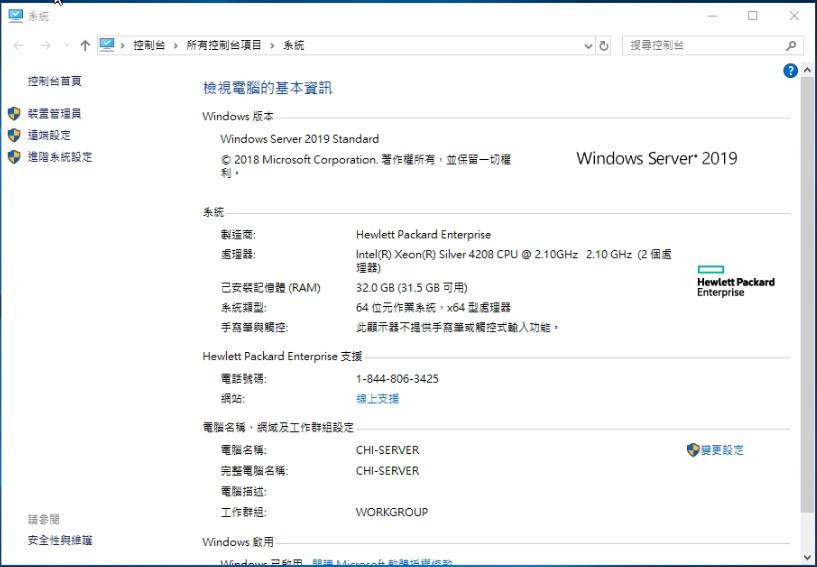Viewport: 817px width, 567px height.
Task: Maximize the 系統 window
Action: pos(752,16)
